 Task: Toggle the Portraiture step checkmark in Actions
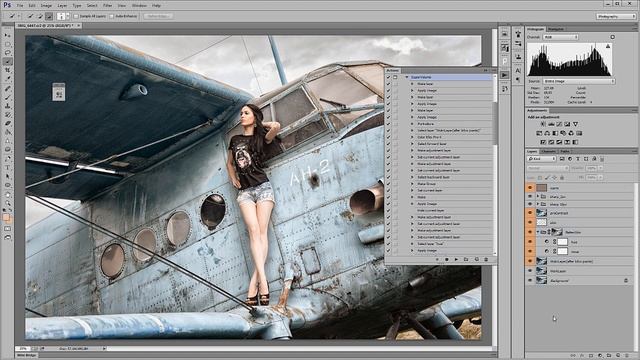pyautogui.click(x=389, y=124)
